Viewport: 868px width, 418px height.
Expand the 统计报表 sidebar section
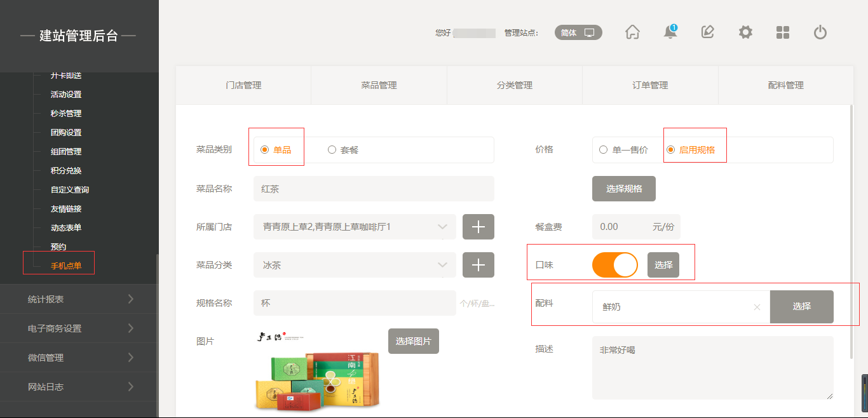point(79,299)
